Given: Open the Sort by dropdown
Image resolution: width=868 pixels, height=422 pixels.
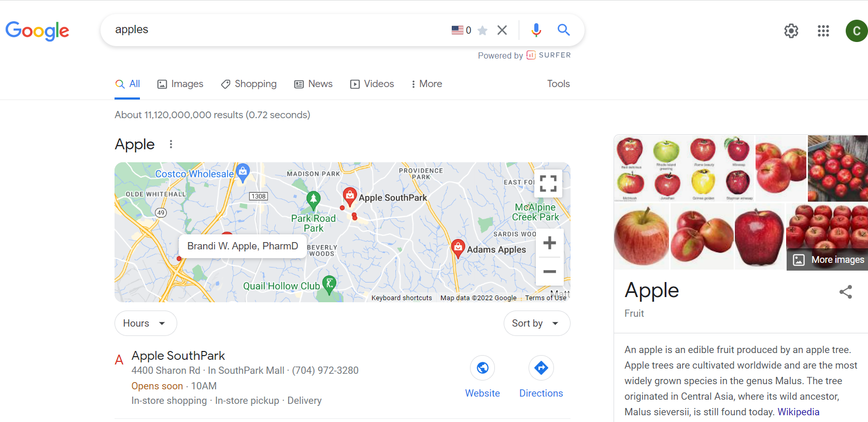Looking at the screenshot, I should [537, 323].
